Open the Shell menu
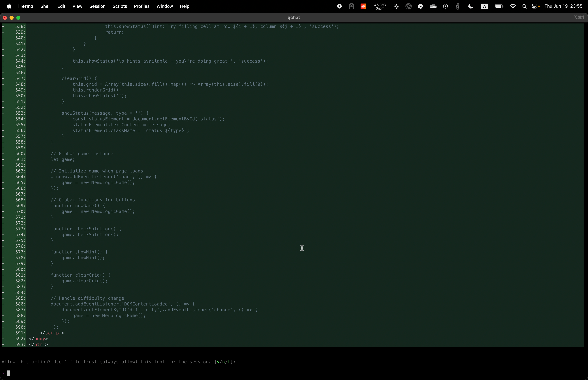588x380 pixels. (x=45, y=6)
